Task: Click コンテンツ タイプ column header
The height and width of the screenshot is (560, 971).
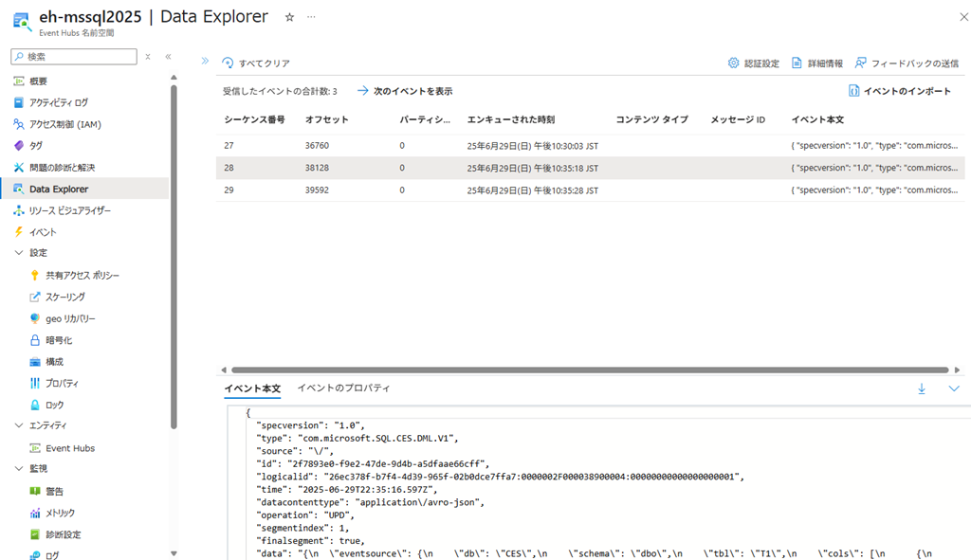Action: click(651, 119)
